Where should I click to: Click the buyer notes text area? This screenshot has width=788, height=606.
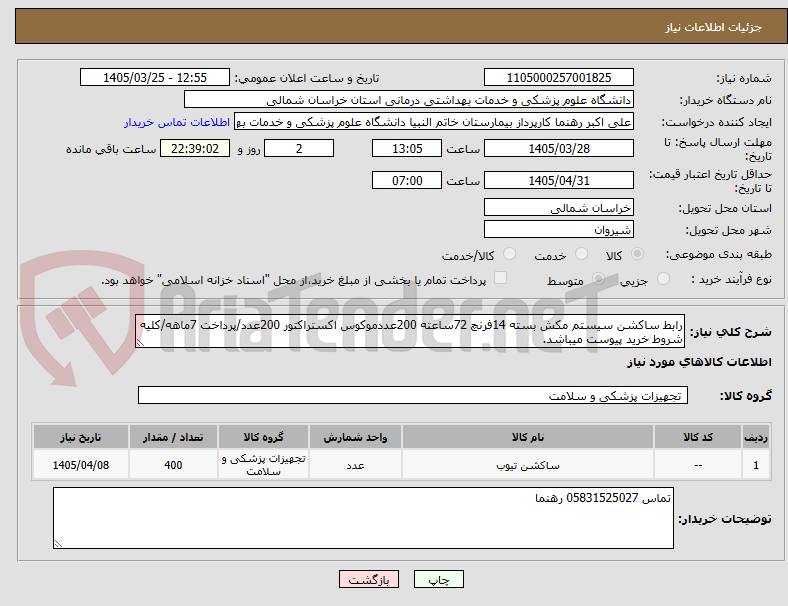coord(363,518)
